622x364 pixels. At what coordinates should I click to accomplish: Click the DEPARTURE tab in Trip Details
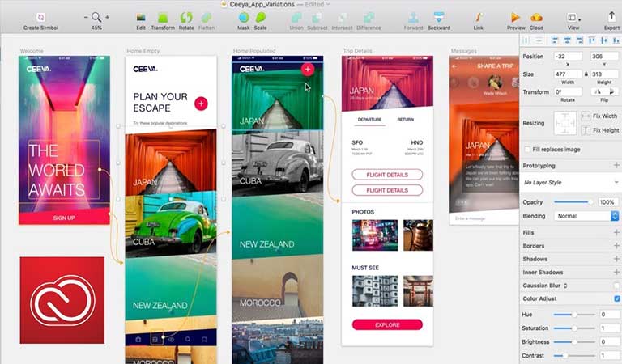coord(369,120)
